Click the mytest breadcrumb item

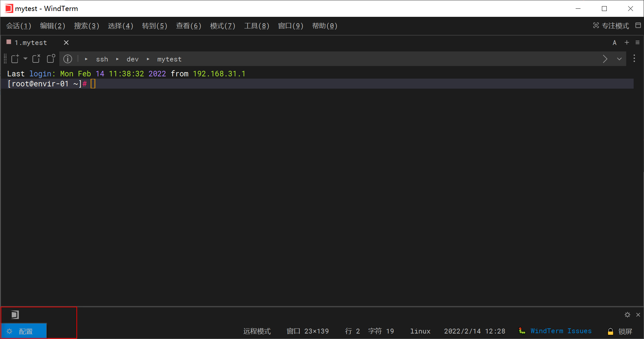coord(169,59)
